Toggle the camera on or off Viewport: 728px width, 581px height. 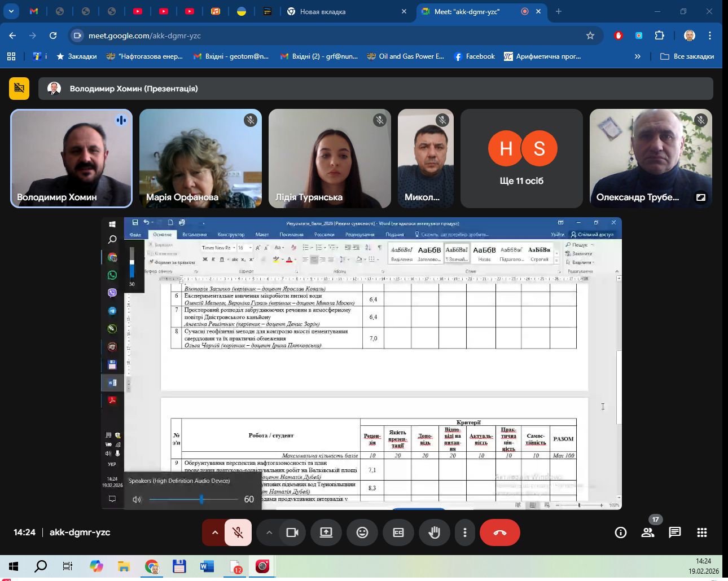(x=292, y=532)
